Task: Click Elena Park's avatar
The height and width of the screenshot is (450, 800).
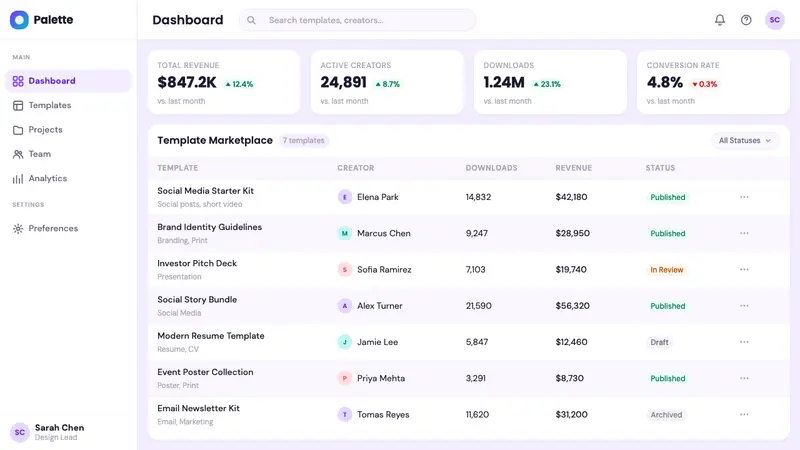Action: (x=345, y=197)
